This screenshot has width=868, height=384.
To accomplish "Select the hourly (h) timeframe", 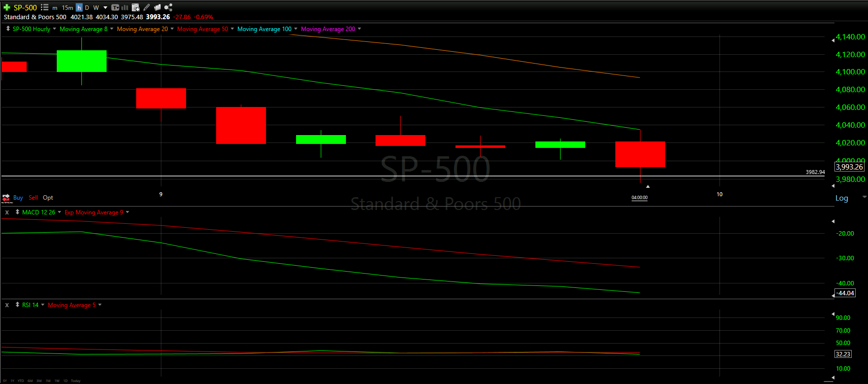I will [79, 7].
